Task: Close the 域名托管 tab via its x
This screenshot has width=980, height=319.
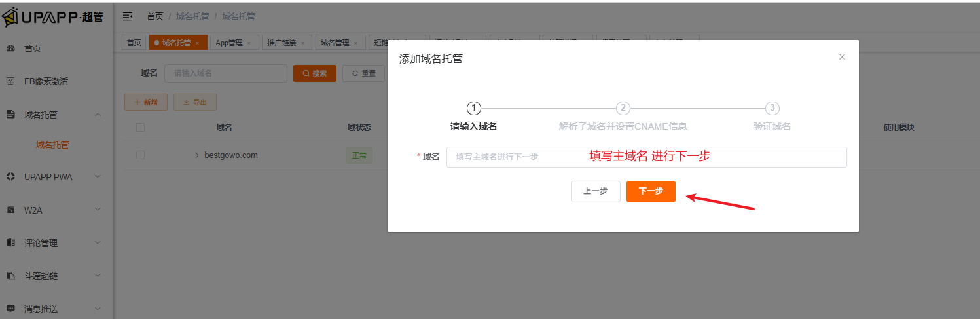Action: click(x=197, y=43)
